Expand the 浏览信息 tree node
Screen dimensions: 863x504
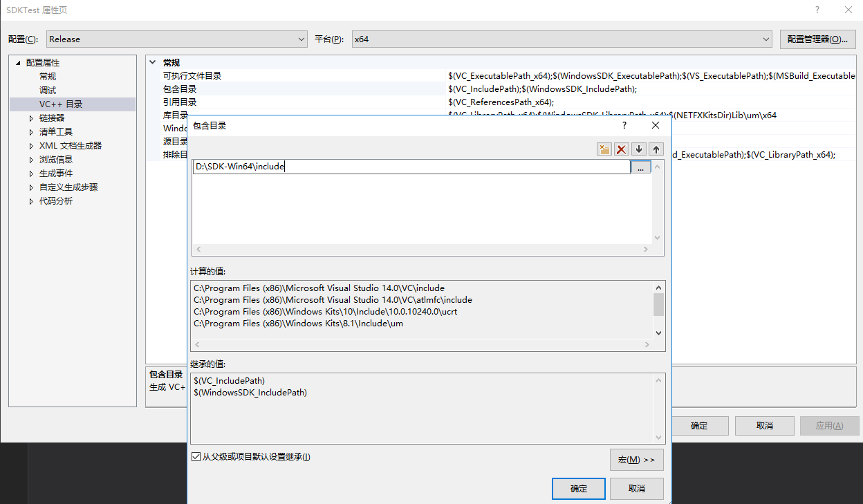[x=31, y=160]
